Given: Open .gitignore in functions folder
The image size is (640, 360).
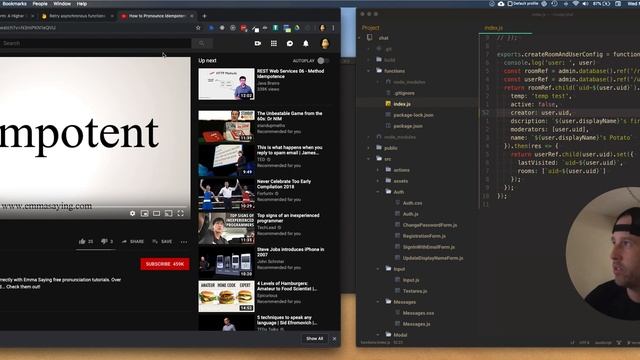Looking at the screenshot, I should [x=404, y=93].
